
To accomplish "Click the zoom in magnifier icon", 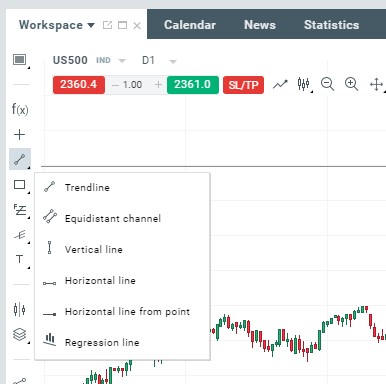I will tap(351, 84).
